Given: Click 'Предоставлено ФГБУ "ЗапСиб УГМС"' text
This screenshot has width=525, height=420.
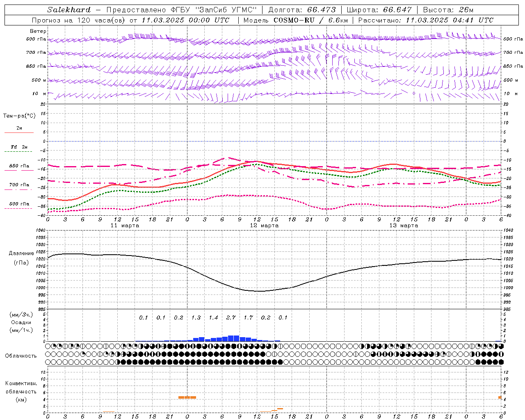Looking at the screenshot, I should click(181, 10).
